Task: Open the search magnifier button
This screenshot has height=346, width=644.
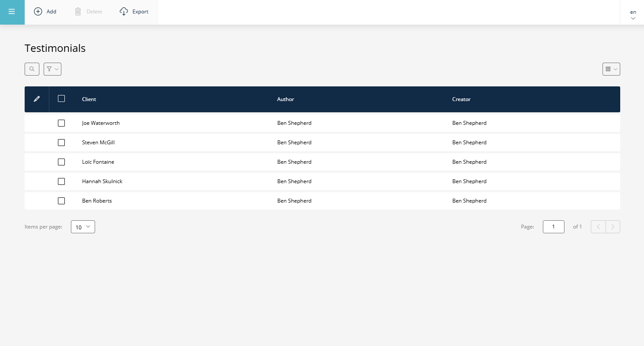Action: [x=32, y=69]
